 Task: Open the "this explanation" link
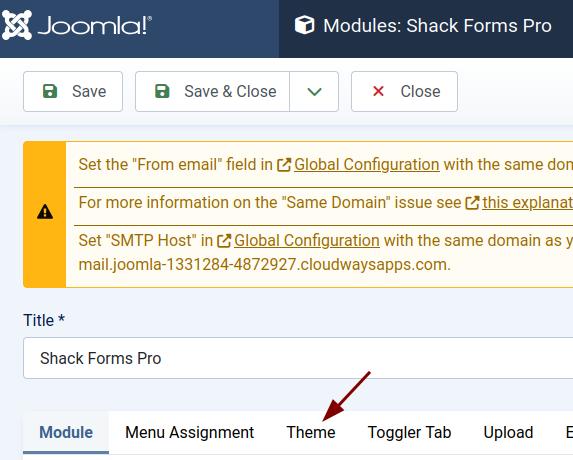point(527,202)
